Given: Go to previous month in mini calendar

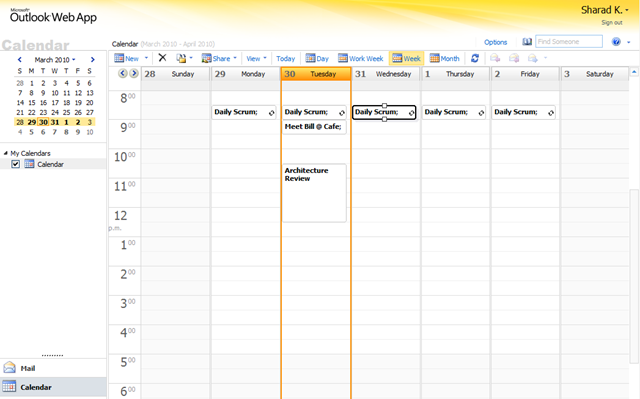Looking at the screenshot, I should 20,60.
